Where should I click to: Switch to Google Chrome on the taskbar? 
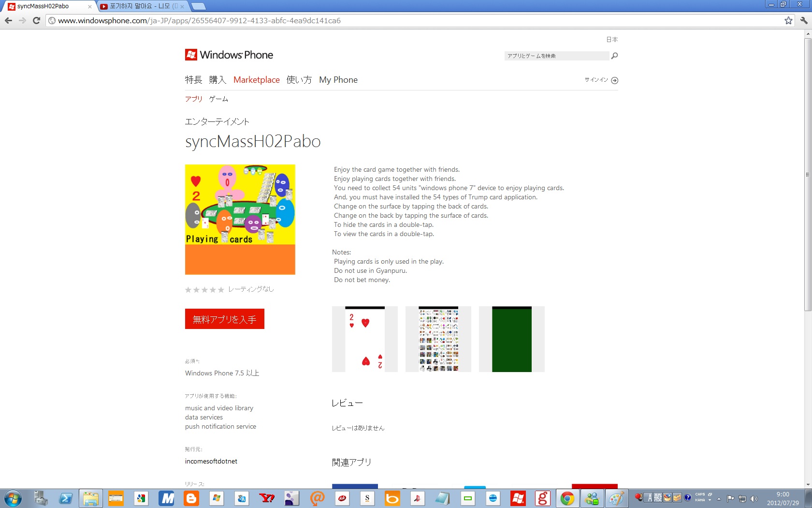pos(567,498)
